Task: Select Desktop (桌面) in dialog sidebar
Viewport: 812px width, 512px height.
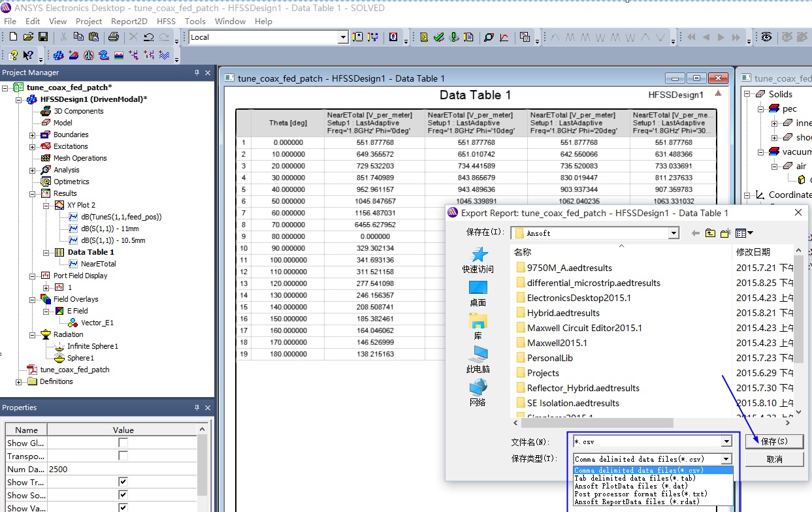Action: click(478, 293)
